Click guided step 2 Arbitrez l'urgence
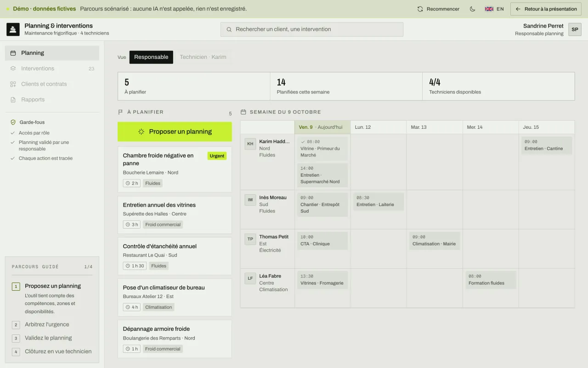This screenshot has width=588, height=368. point(52,325)
